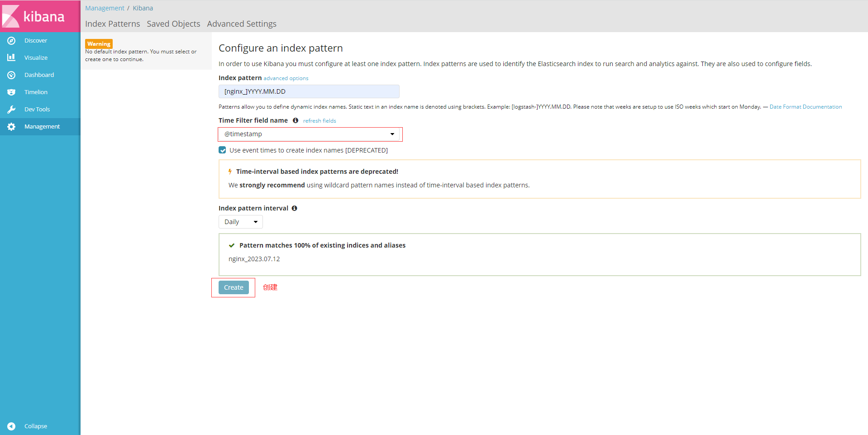This screenshot has height=435, width=868.
Task: Open the Discover compass icon
Action: [11, 41]
